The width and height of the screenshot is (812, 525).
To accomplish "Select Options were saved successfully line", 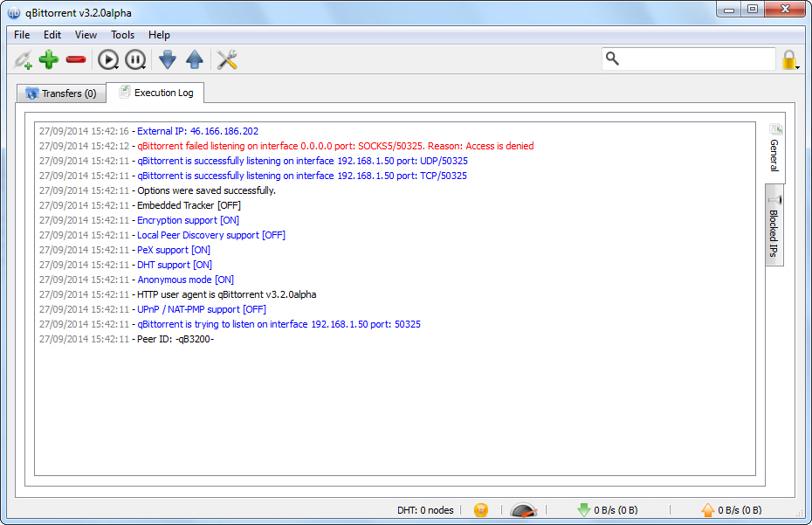I will coord(157,190).
